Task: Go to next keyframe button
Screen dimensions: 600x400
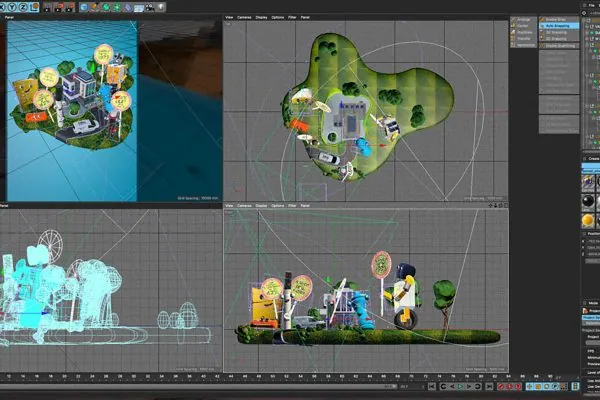Action: [478, 387]
